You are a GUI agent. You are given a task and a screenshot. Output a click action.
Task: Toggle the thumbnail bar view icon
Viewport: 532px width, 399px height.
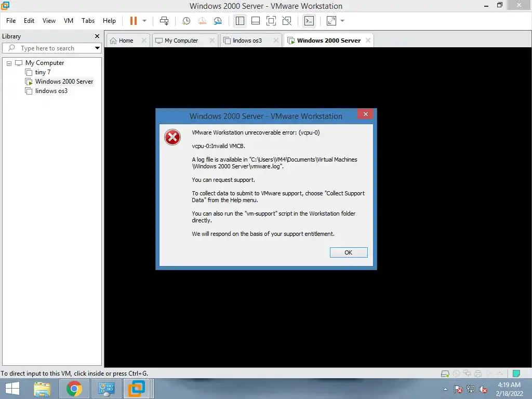pos(256,21)
